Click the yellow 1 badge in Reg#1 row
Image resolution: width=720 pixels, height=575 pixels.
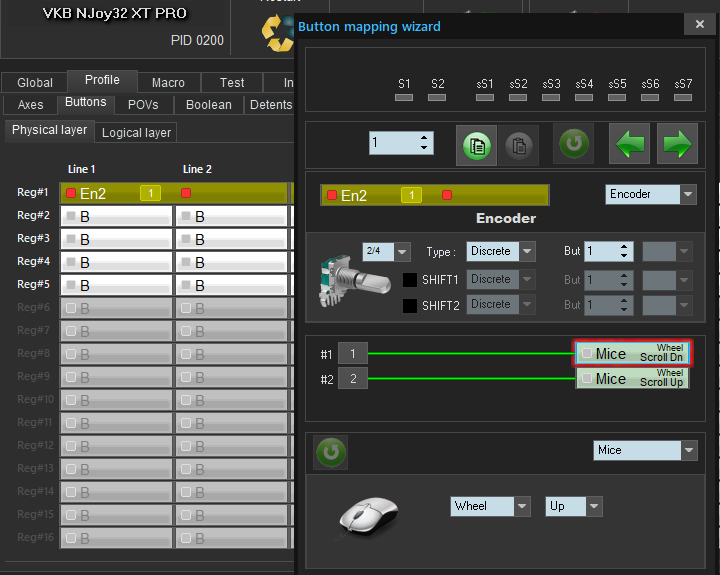point(150,193)
